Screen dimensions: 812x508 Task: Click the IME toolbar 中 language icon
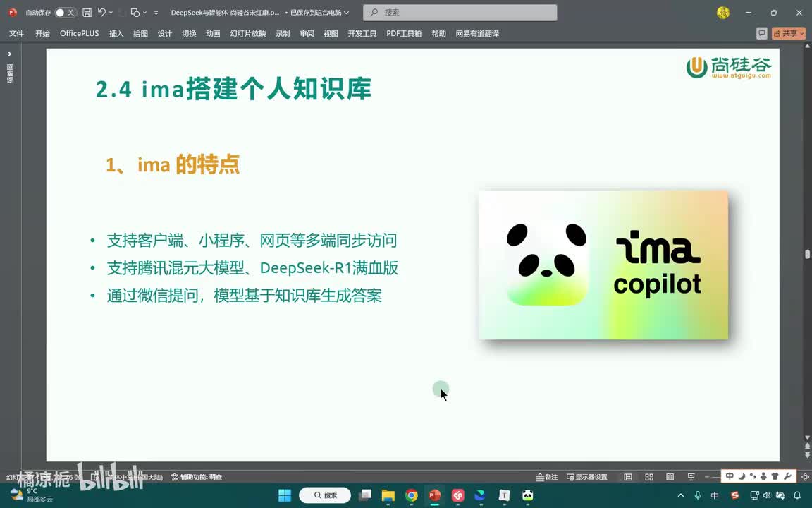coord(730,476)
